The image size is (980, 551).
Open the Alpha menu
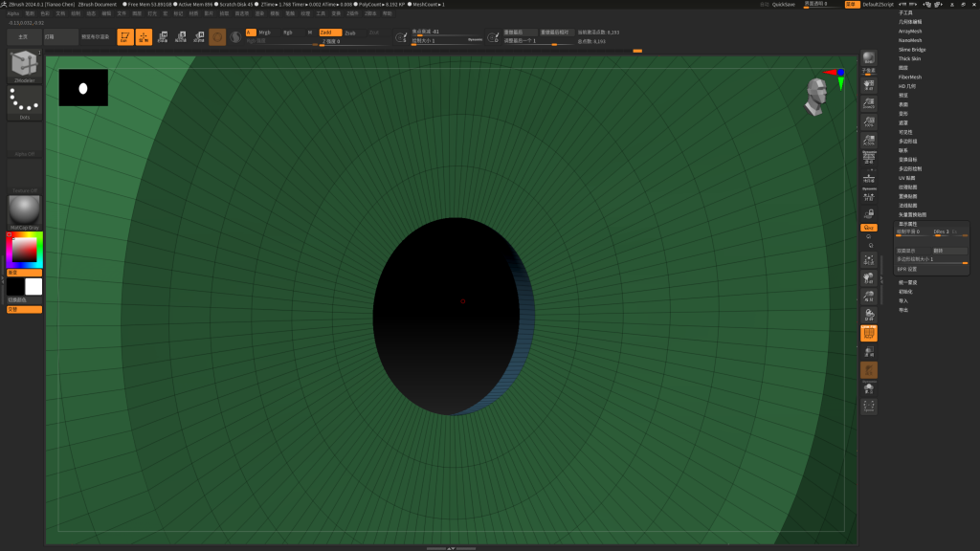pyautogui.click(x=13, y=13)
